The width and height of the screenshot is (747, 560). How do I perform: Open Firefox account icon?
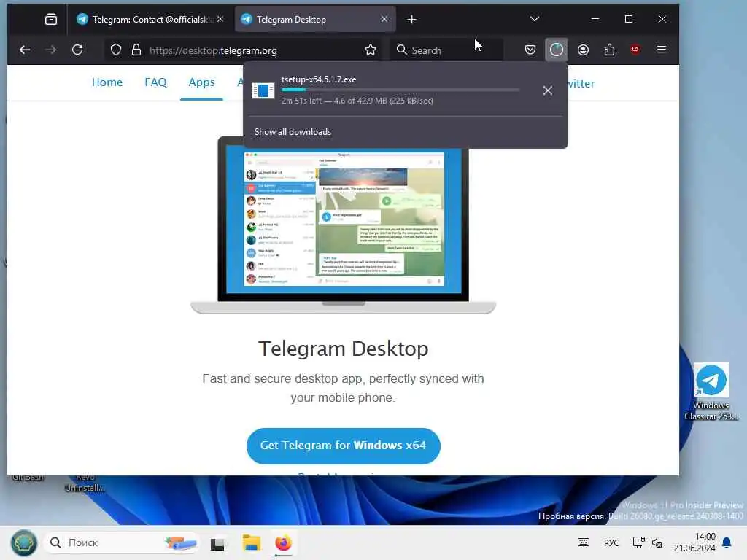coord(583,50)
